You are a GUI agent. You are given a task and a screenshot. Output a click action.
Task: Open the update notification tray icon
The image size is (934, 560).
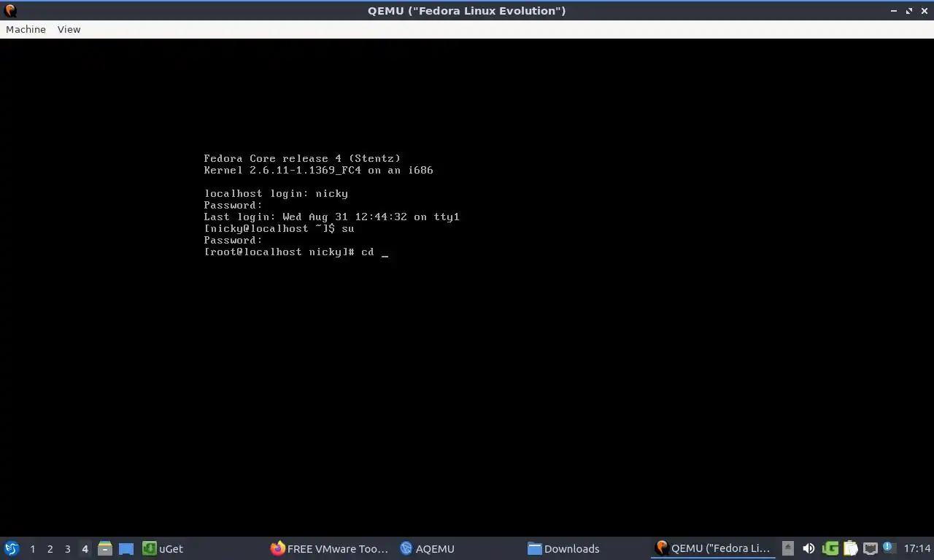[x=889, y=548]
